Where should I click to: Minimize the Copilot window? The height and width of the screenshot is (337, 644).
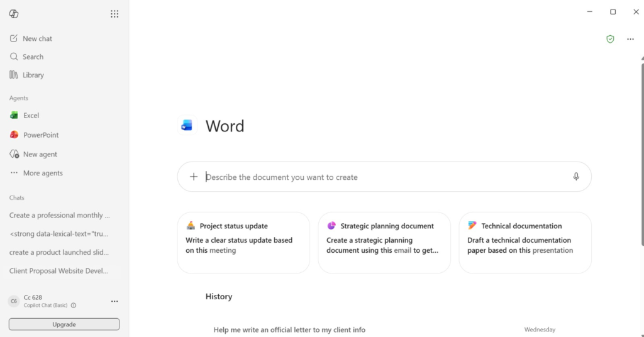590,11
